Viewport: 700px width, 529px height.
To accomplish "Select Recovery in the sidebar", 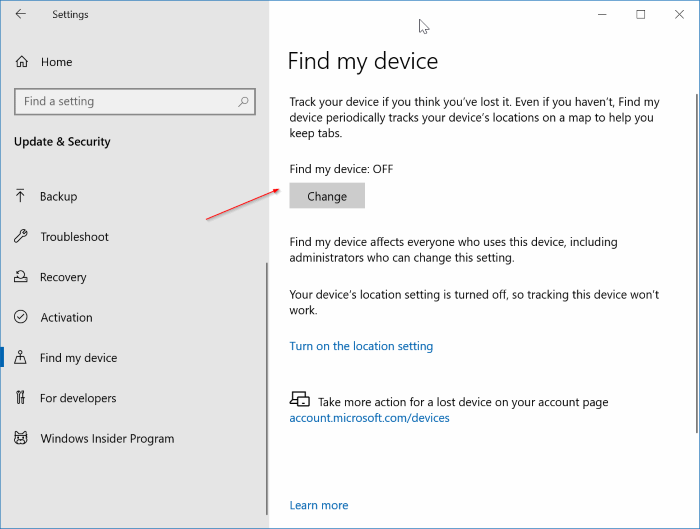I will 63,277.
